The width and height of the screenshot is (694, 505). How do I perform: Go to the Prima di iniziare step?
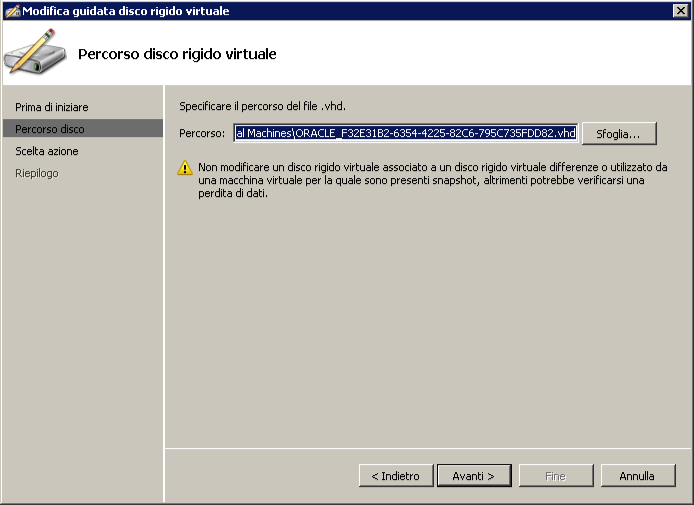52,107
